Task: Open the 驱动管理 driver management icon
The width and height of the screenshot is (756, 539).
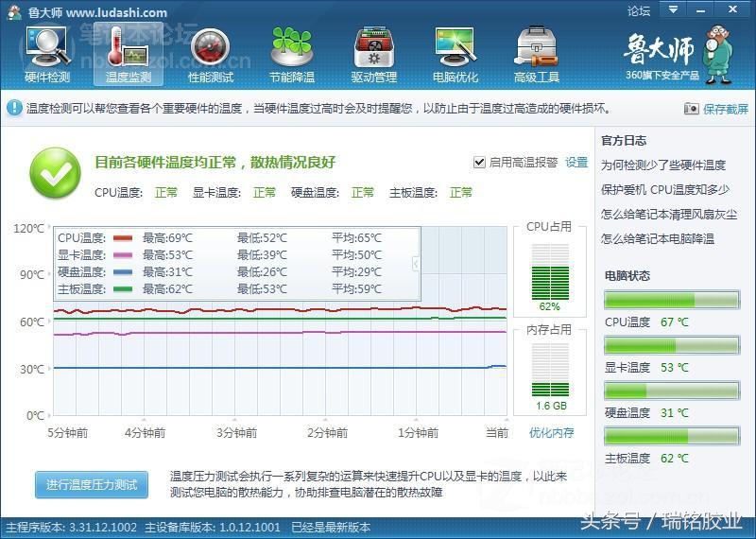Action: 373,54
